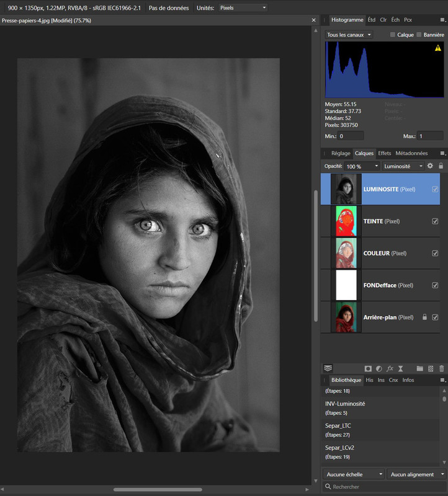Switch to the Infos tab
448x496 pixels.
tap(408, 380)
